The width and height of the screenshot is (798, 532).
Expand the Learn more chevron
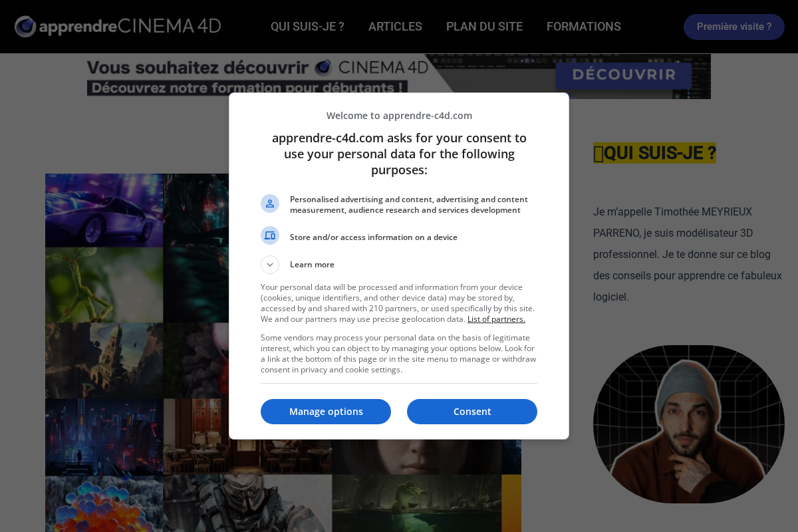click(270, 265)
